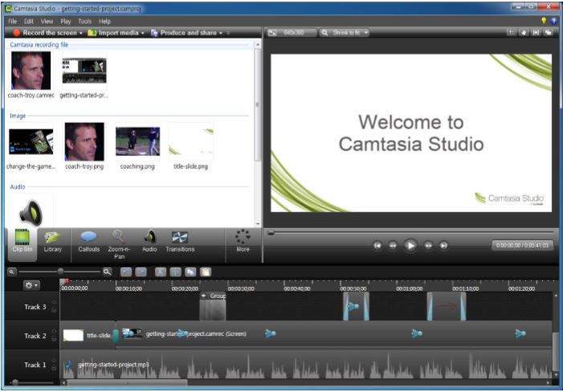
Task: Click the timecode display field
Action: pos(522,246)
